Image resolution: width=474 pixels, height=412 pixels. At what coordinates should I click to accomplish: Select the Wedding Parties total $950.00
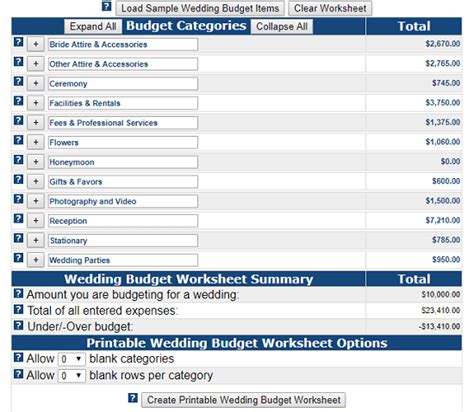(446, 260)
